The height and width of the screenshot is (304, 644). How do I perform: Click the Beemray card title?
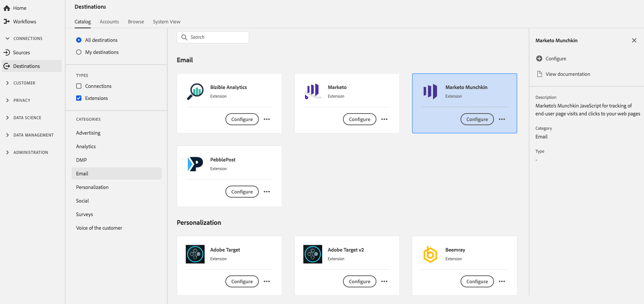455,250
